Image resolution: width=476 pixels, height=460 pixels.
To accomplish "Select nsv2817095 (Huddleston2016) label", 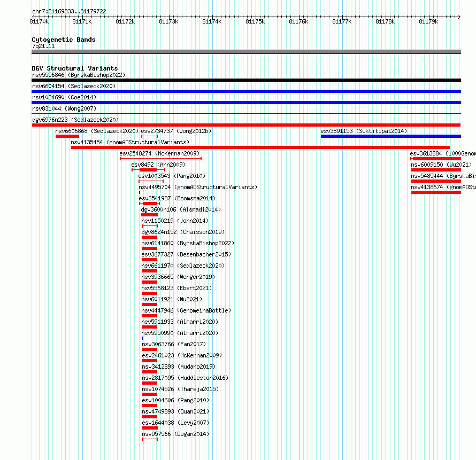I will [185, 378].
